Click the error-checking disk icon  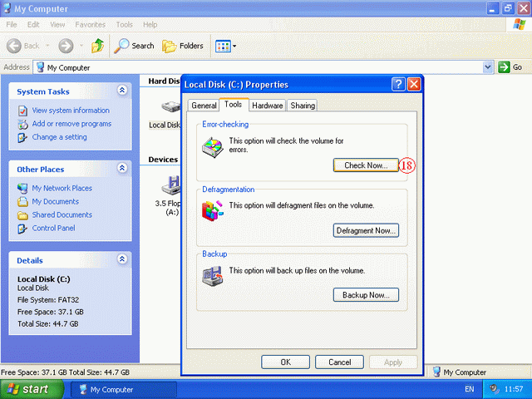pos(213,148)
